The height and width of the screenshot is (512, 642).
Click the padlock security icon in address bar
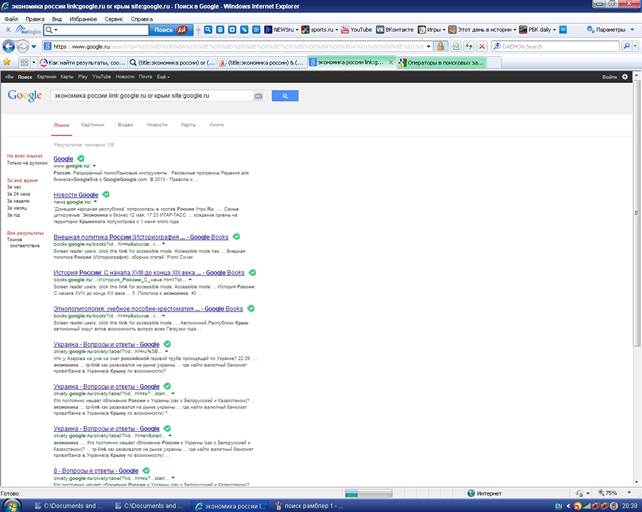(441, 46)
